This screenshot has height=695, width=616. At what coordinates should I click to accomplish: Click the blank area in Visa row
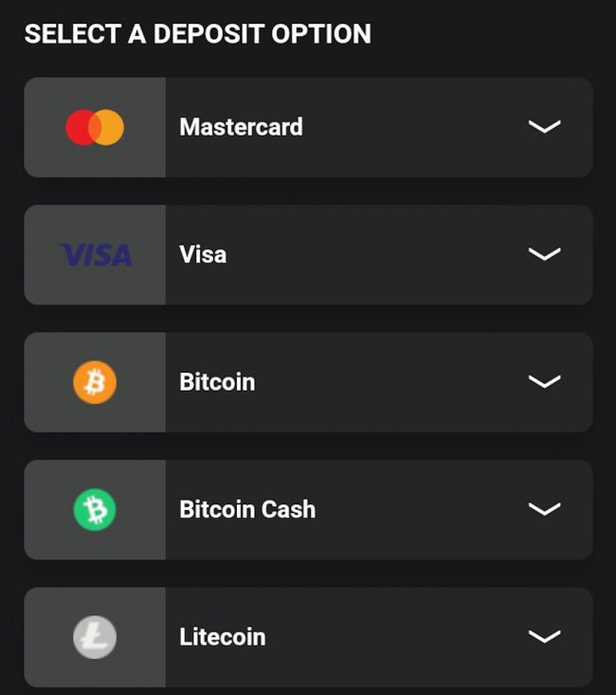pos(379,254)
